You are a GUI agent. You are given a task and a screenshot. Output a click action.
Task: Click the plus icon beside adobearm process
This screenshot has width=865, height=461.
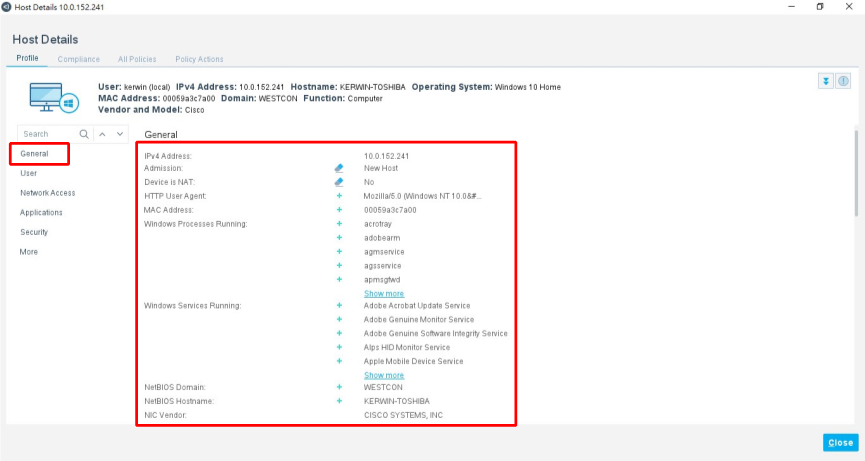click(x=339, y=238)
